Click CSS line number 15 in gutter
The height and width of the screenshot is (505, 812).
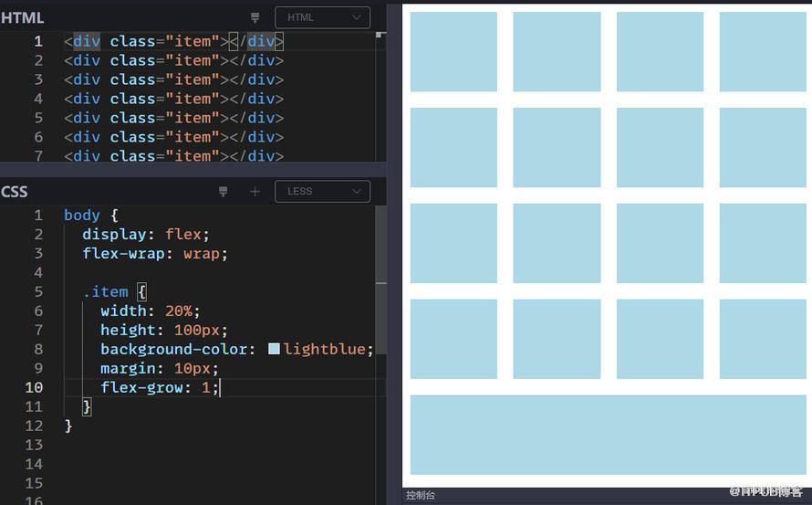pyautogui.click(x=34, y=484)
